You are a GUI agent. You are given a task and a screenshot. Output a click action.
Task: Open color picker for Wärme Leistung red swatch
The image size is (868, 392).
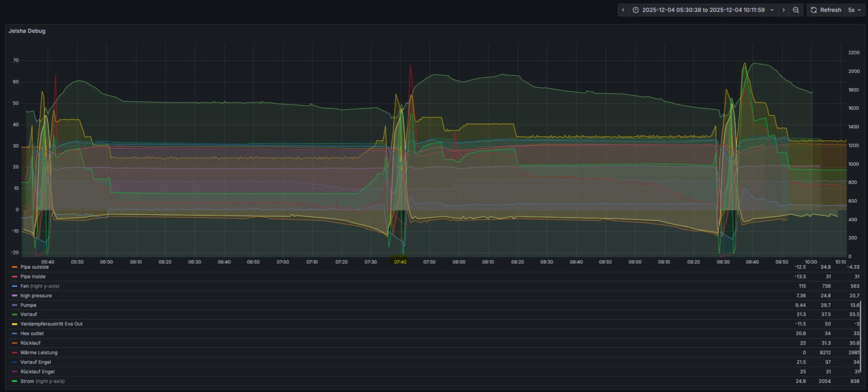[x=14, y=353]
